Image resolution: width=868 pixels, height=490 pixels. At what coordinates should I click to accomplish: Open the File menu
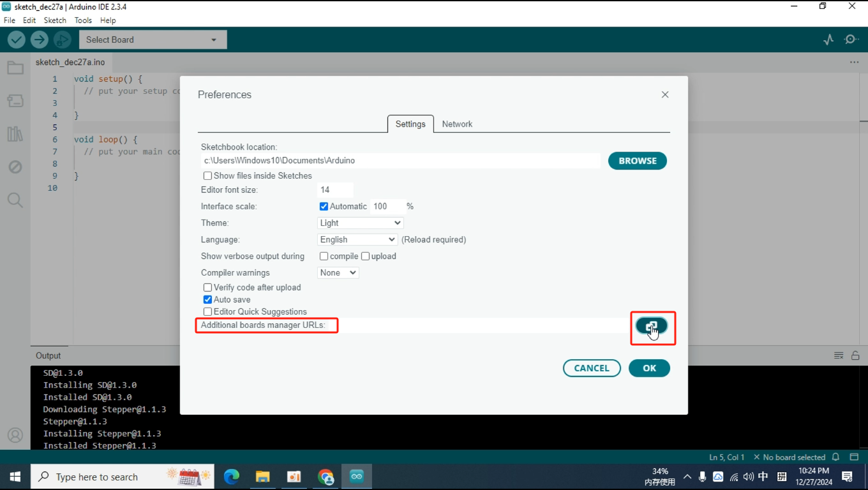pyautogui.click(x=10, y=20)
